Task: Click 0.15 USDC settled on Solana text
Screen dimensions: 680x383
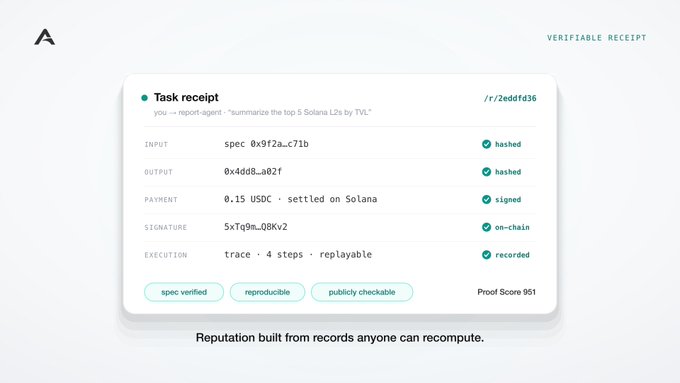Action: (x=301, y=199)
